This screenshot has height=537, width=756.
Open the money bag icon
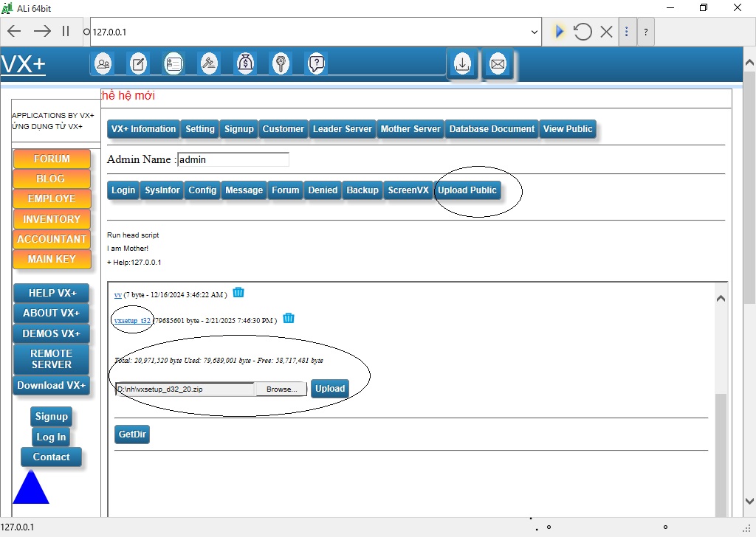pos(245,64)
